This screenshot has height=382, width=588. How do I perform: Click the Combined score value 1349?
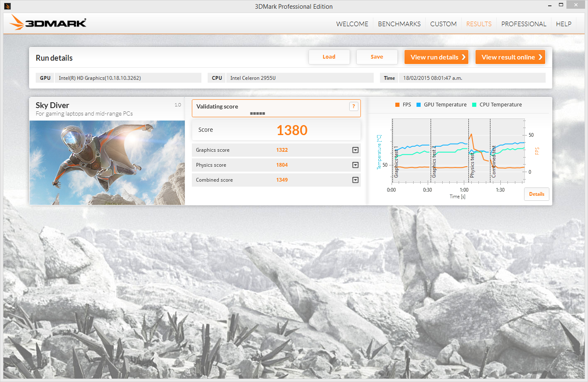tap(282, 180)
